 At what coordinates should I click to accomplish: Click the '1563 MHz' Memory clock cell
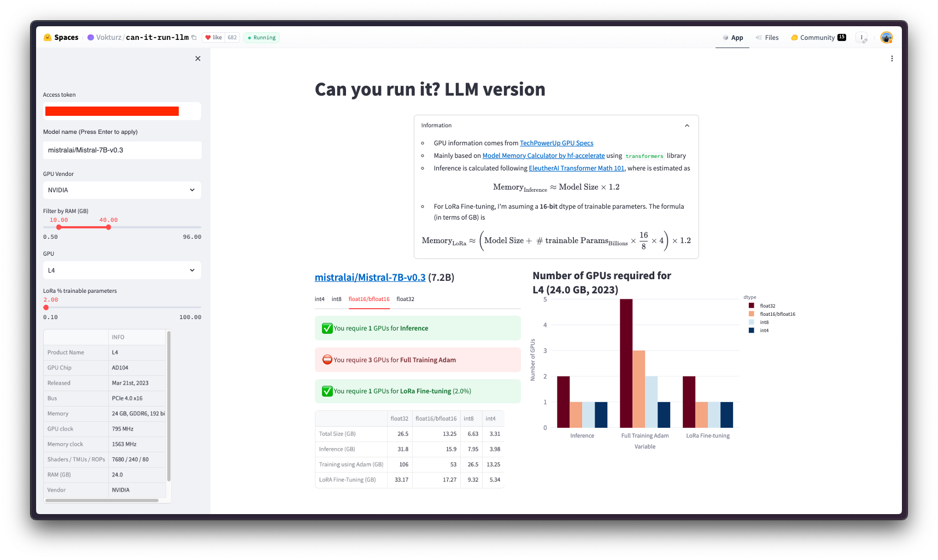point(137,444)
